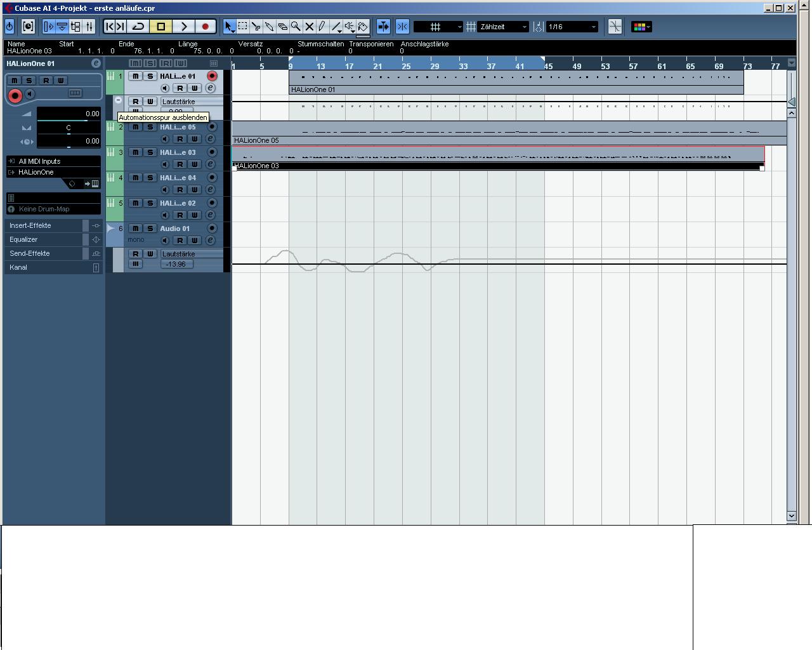Screen dimensions: 812x650
Task: Enable record on track HALi...e 04
Action: click(212, 178)
